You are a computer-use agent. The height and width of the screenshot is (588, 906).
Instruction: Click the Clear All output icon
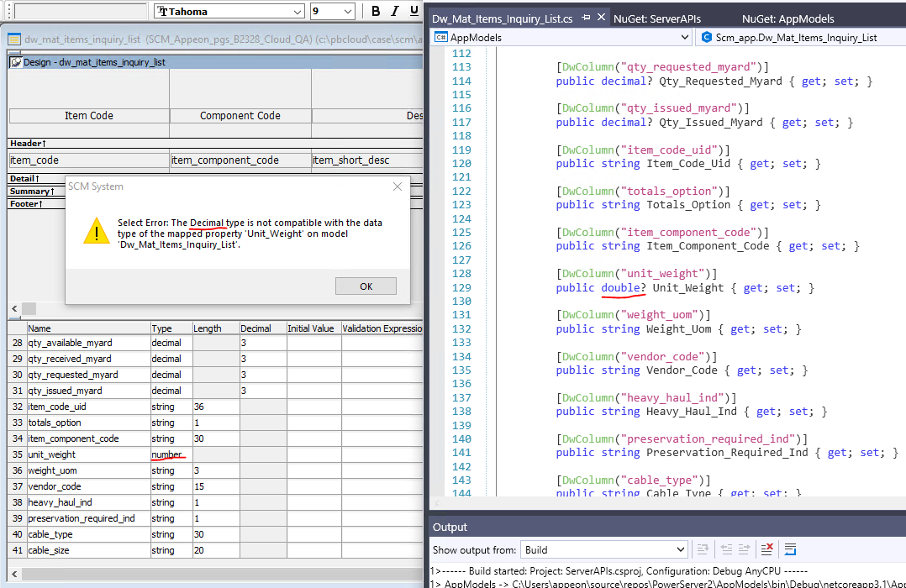pyautogui.click(x=766, y=550)
